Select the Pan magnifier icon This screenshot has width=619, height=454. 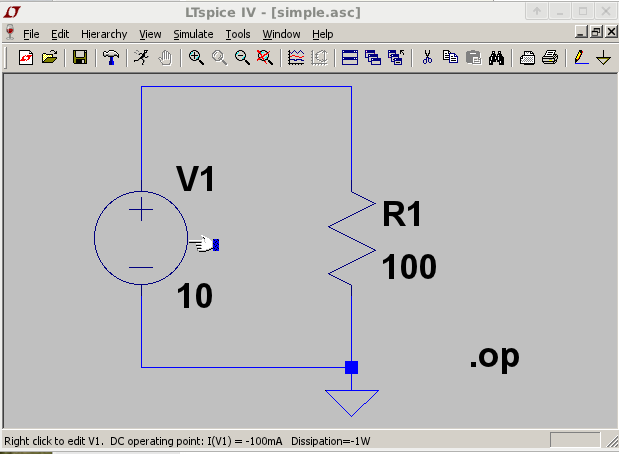(x=219, y=58)
